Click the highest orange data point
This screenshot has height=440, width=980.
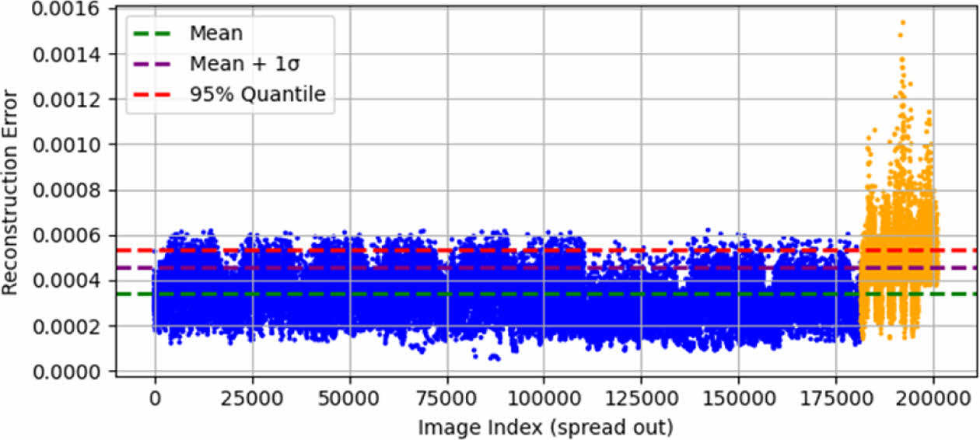coord(902,23)
